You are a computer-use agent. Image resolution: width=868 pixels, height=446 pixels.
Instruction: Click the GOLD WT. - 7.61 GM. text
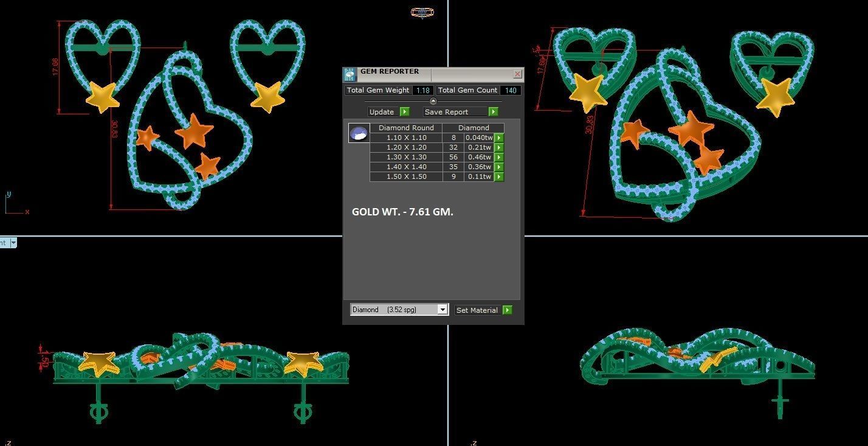click(x=402, y=212)
